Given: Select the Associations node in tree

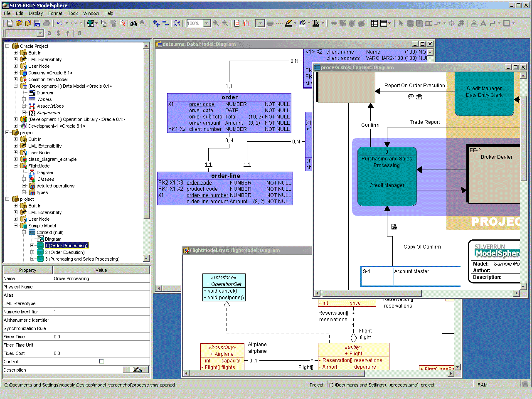Looking at the screenshot, I should click(50, 106).
